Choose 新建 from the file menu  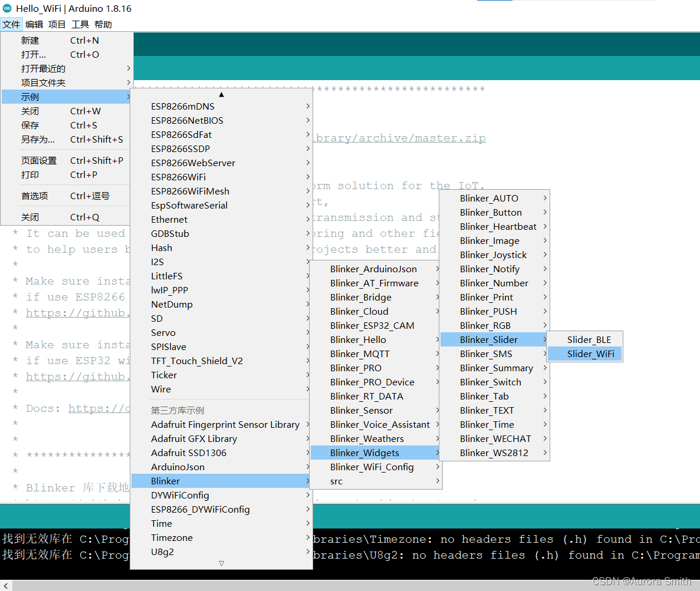click(x=66, y=41)
